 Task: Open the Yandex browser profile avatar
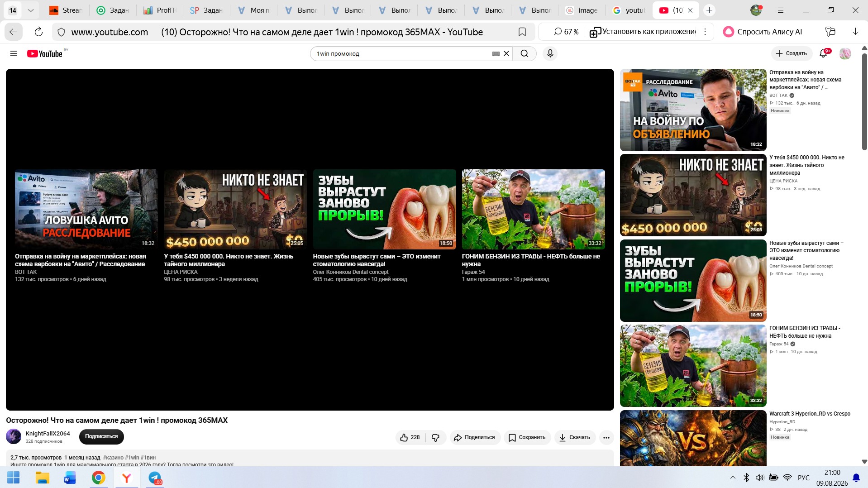(x=756, y=10)
